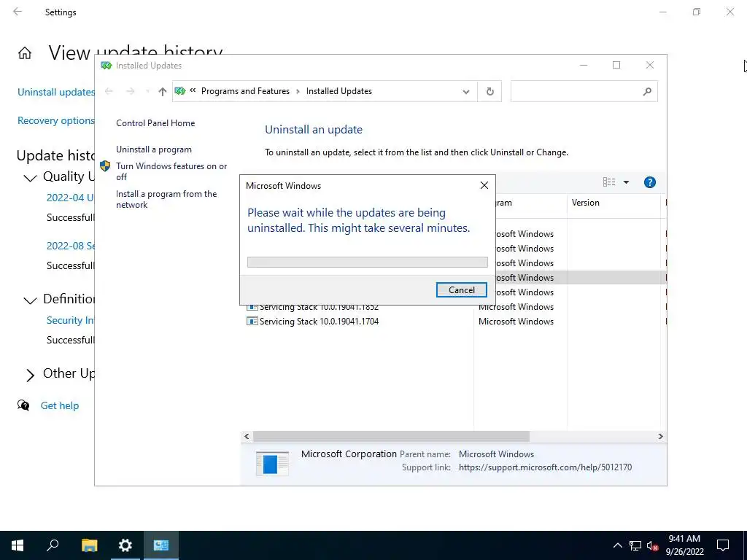
Task: Open the clock and date flyout
Action: 684,545
